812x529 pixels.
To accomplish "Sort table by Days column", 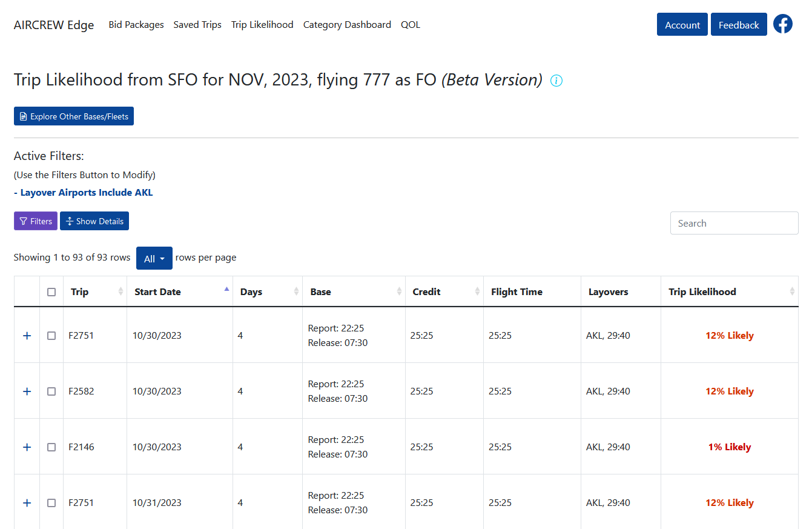I will click(x=268, y=292).
